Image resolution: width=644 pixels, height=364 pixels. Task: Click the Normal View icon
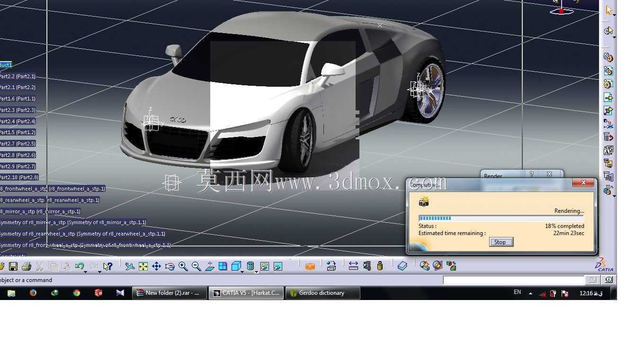pos(209,266)
